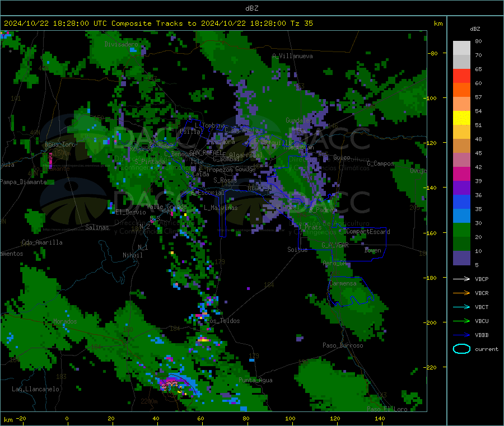Click the 'Carmensa' place label
Viewport: 504px width, 426px height.
pos(343,283)
